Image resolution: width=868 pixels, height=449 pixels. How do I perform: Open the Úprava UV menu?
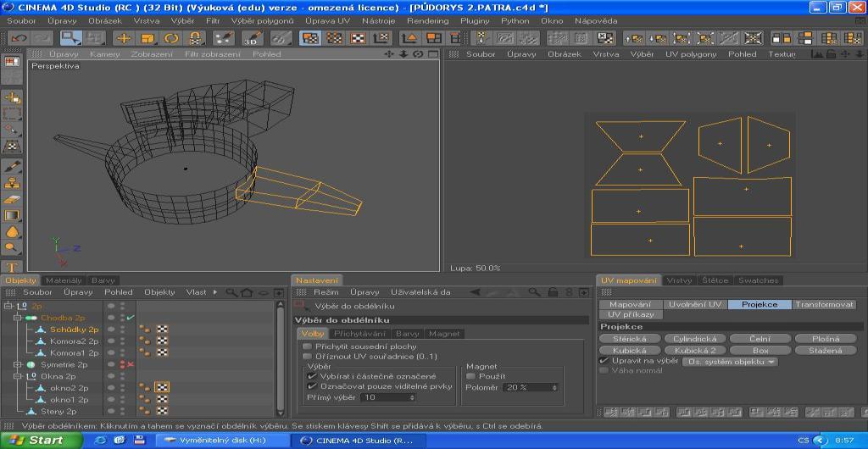pos(328,20)
